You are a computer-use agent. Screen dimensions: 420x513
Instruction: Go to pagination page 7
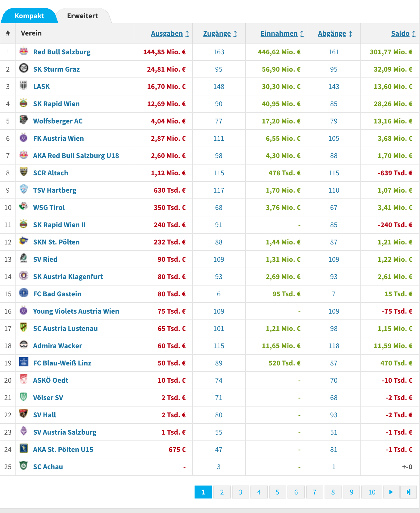tap(314, 492)
